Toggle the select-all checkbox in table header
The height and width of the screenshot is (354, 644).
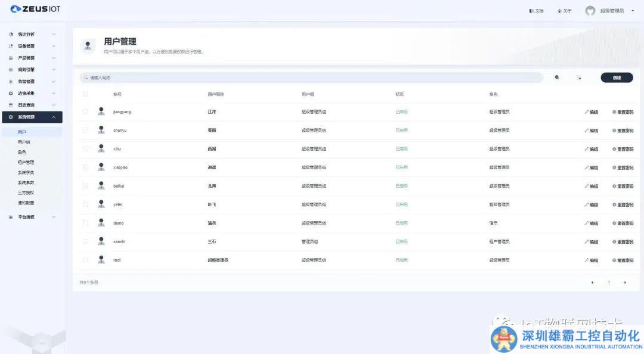point(85,94)
